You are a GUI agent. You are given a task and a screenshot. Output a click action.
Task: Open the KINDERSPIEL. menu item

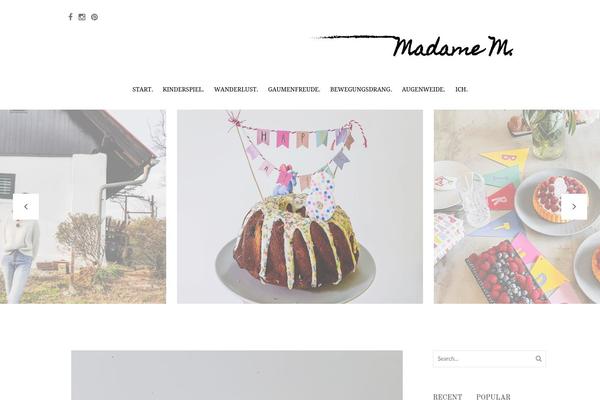click(x=183, y=89)
